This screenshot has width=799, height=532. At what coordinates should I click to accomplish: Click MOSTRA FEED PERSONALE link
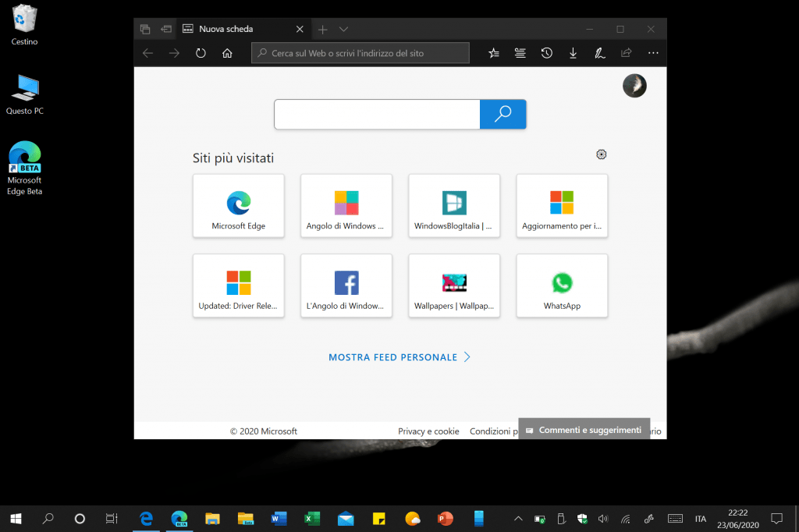click(399, 357)
